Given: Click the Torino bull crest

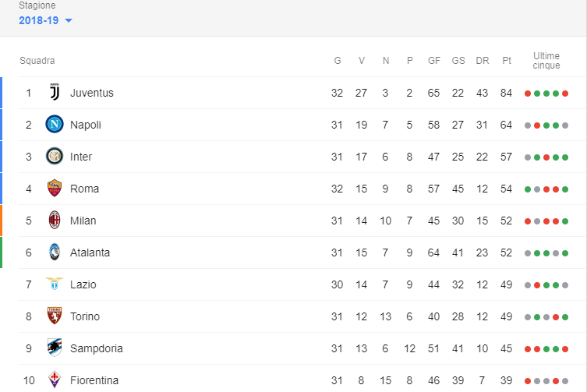Looking at the screenshot, I should click(x=55, y=316).
